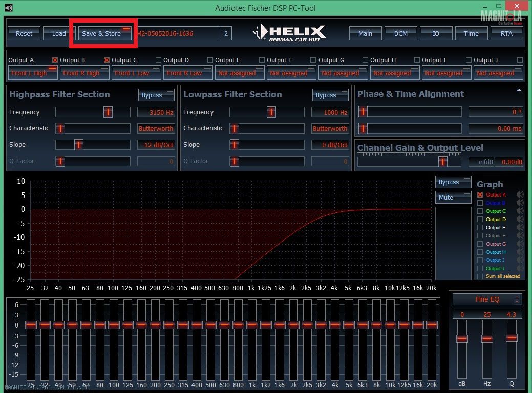This screenshot has height=393, width=532.
Task: Check Output D in the Graph panel
Action: (480, 219)
